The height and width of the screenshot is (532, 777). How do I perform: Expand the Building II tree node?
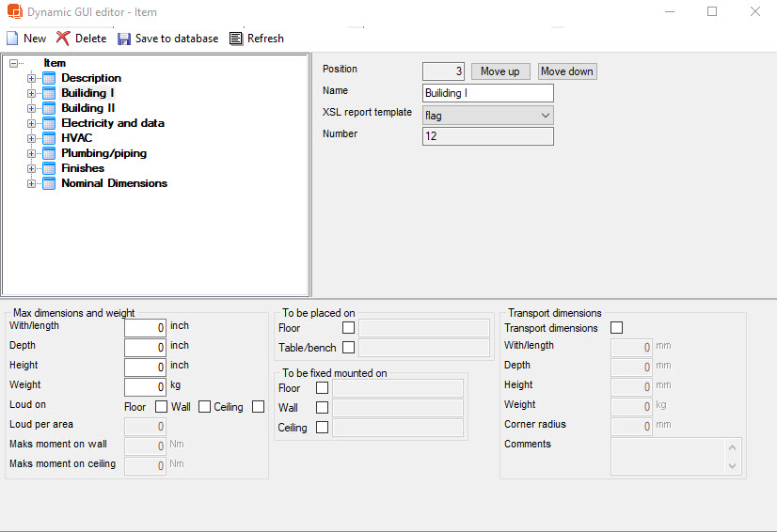(x=31, y=108)
